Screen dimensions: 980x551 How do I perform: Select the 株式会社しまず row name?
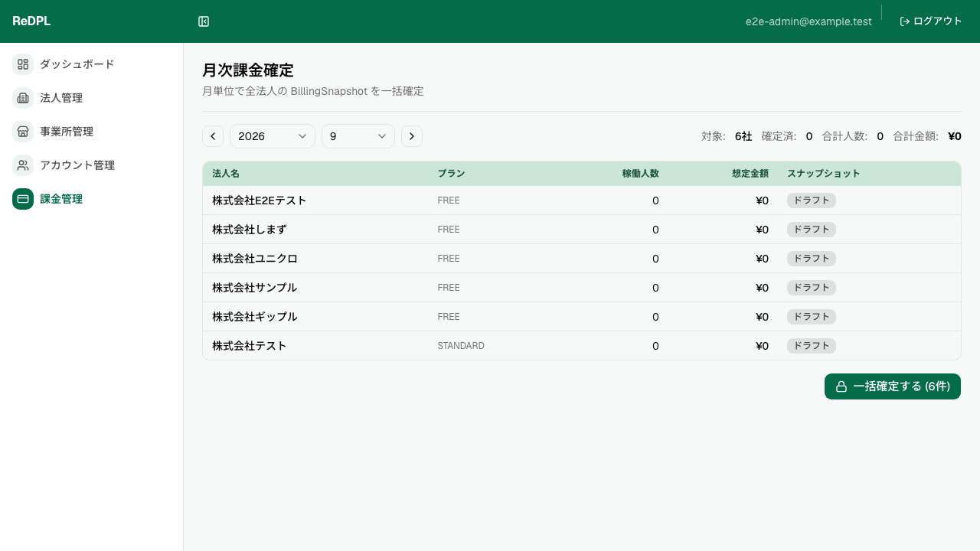pos(250,230)
